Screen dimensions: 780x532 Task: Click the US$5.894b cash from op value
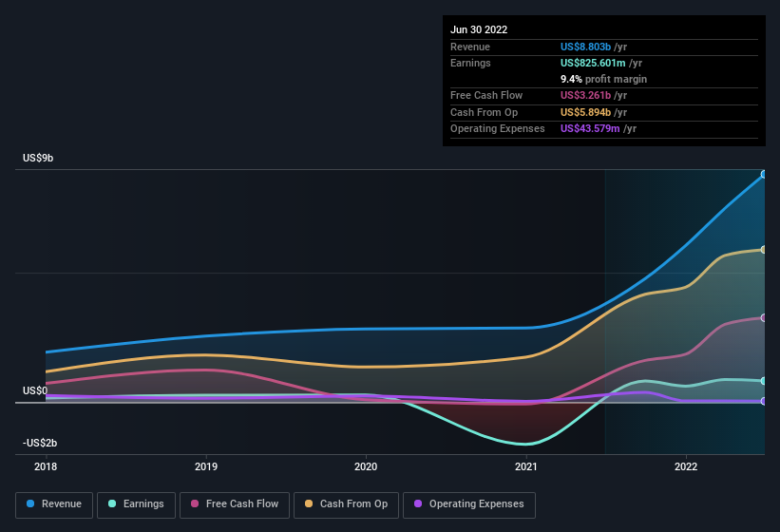tap(585, 112)
